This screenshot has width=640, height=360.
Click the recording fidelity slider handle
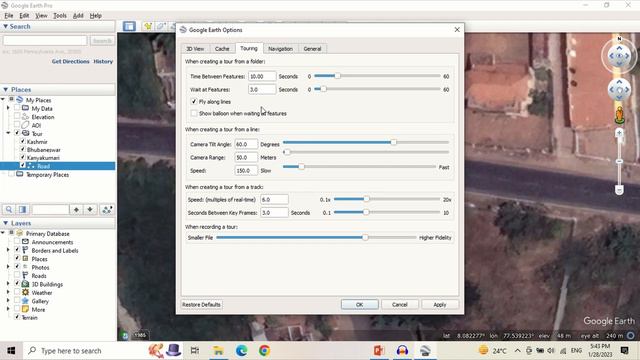click(x=365, y=237)
